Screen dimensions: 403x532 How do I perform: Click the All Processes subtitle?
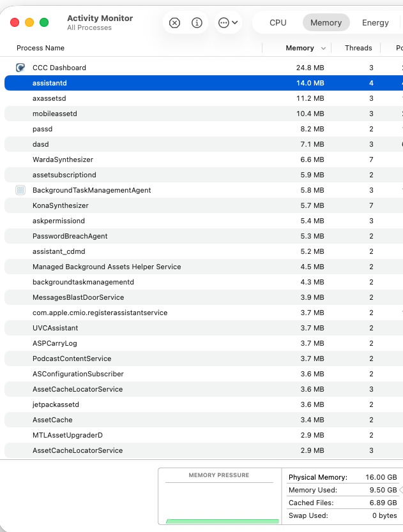pos(89,28)
